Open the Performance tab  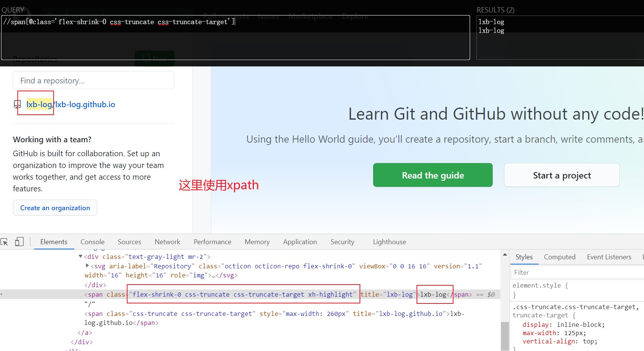tap(212, 242)
